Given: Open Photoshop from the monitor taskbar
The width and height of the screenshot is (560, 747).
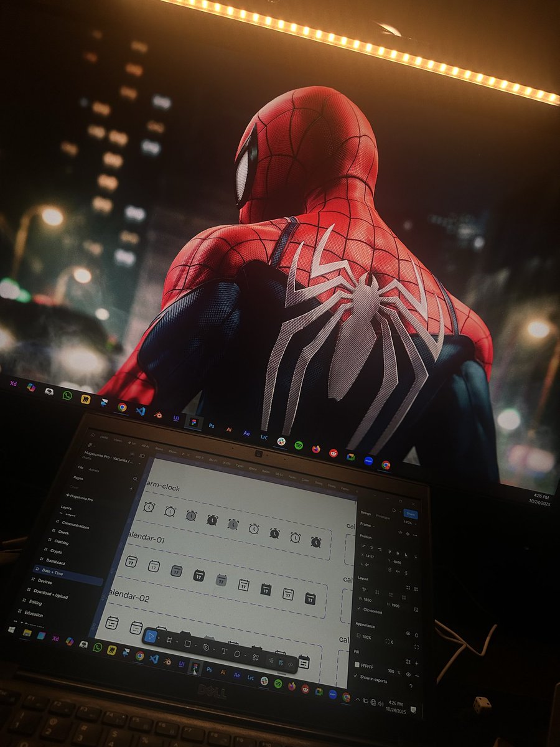Looking at the screenshot, I should [212, 426].
